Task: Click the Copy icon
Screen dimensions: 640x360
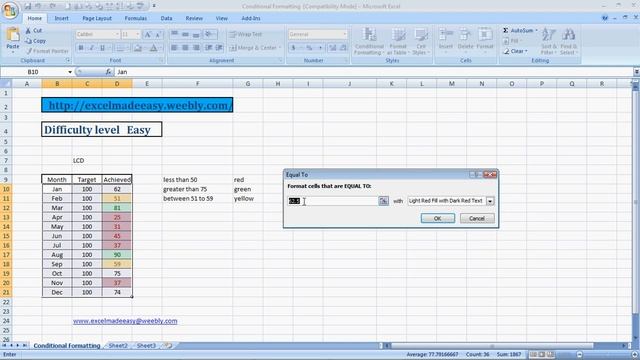Action: tap(28, 41)
